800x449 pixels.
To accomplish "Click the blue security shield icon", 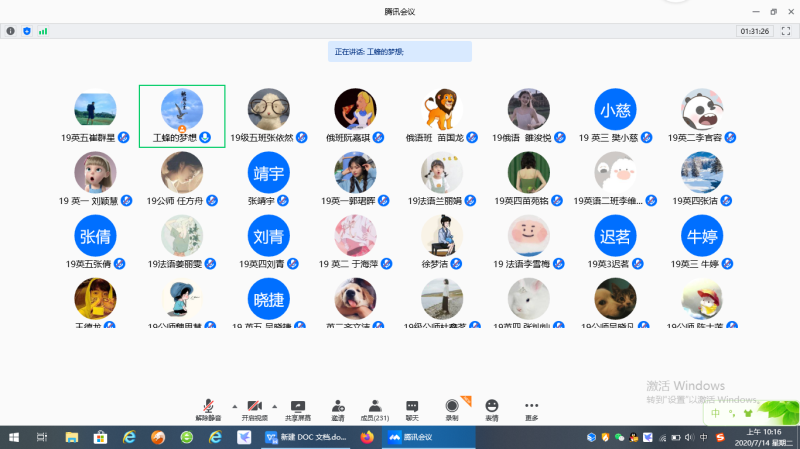I will pos(27,31).
